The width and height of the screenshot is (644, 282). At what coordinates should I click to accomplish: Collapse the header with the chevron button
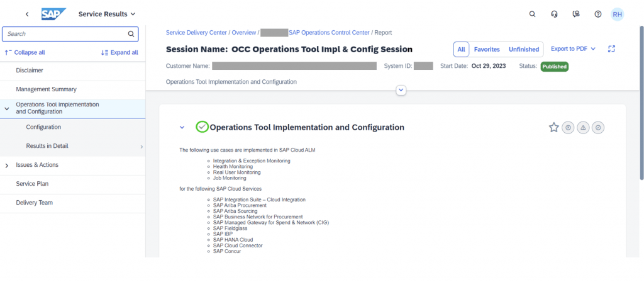click(x=401, y=90)
